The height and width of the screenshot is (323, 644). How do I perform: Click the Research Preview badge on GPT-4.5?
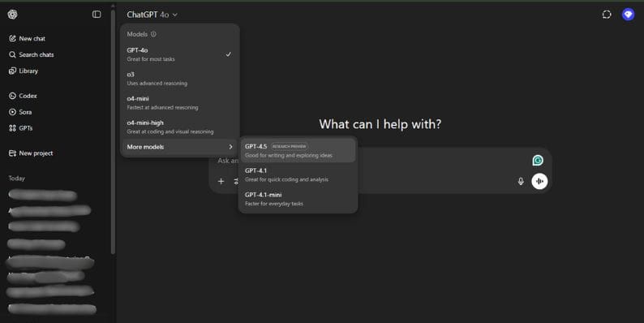coord(289,146)
